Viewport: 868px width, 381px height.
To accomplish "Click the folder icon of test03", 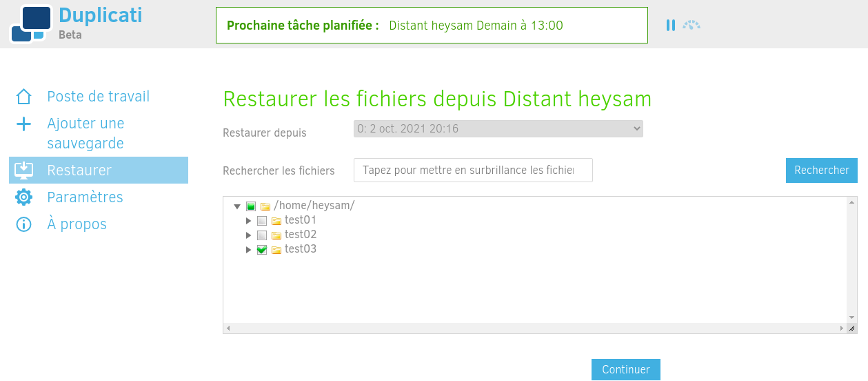I will point(276,250).
